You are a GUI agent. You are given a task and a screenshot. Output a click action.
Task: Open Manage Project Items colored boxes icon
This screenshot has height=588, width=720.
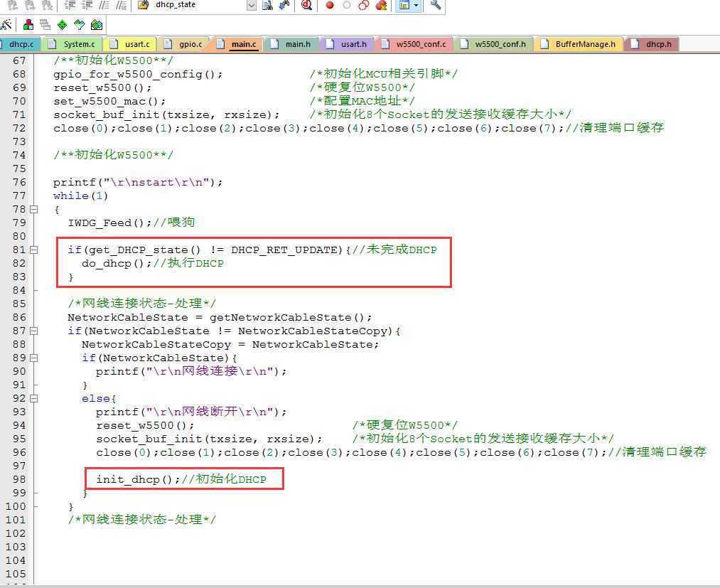[28, 24]
